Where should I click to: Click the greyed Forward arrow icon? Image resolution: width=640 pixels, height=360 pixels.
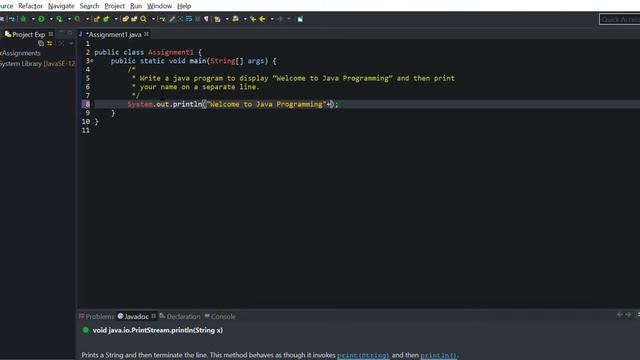coord(280,19)
